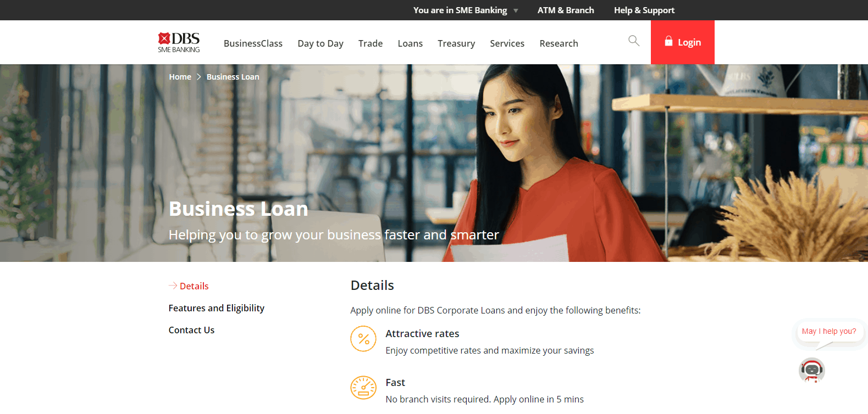Click the May I help you bubble

[828, 331]
